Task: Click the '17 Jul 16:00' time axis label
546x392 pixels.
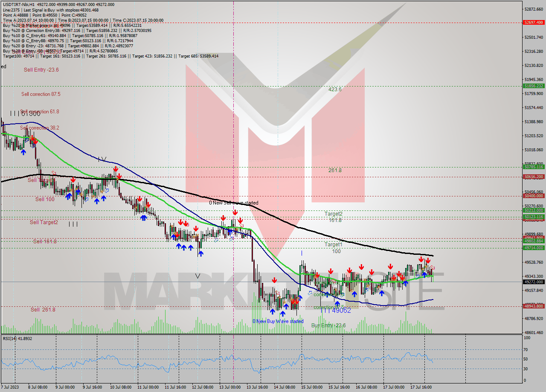Action: pos(421,387)
